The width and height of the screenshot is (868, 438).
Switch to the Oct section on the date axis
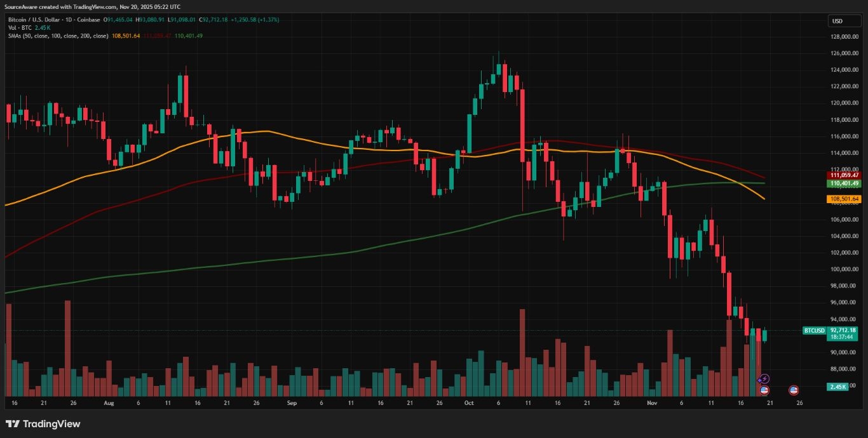click(x=468, y=402)
